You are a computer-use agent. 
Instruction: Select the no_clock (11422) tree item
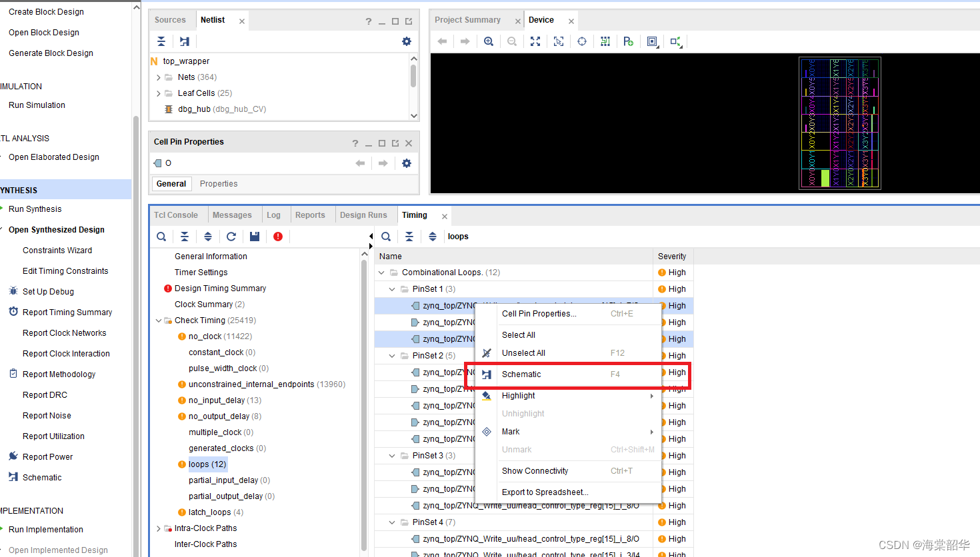coord(220,336)
